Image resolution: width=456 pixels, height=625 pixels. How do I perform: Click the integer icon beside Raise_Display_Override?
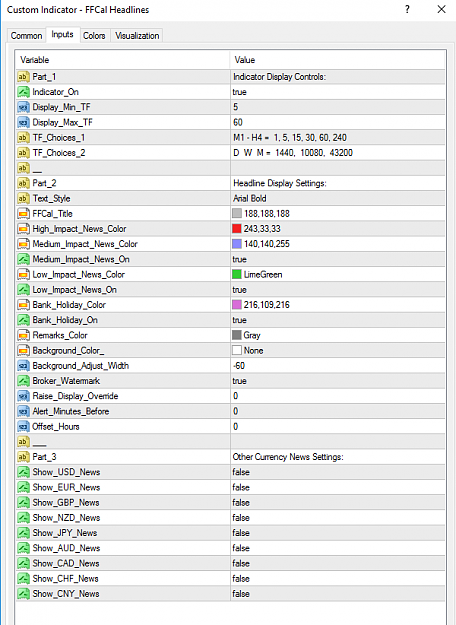click(24, 396)
